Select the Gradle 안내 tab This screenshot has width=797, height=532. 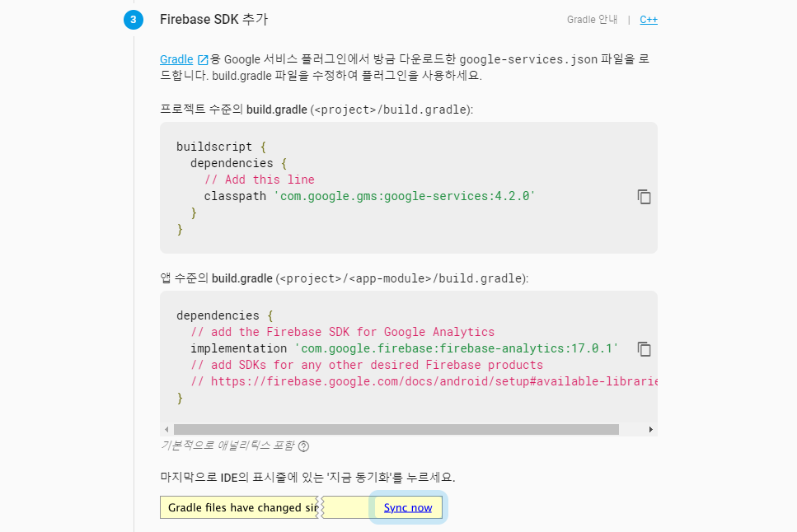(x=592, y=20)
